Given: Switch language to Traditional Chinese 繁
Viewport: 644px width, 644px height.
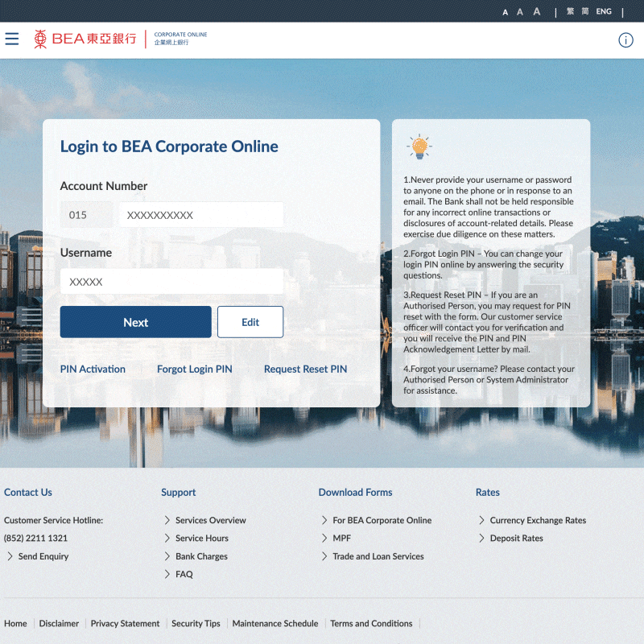Looking at the screenshot, I should click(x=570, y=11).
